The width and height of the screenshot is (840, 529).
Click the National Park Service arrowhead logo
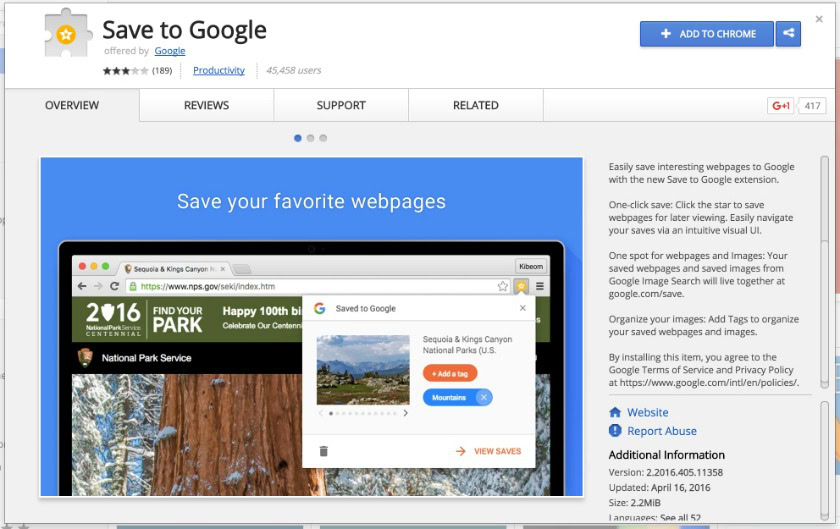pos(85,357)
